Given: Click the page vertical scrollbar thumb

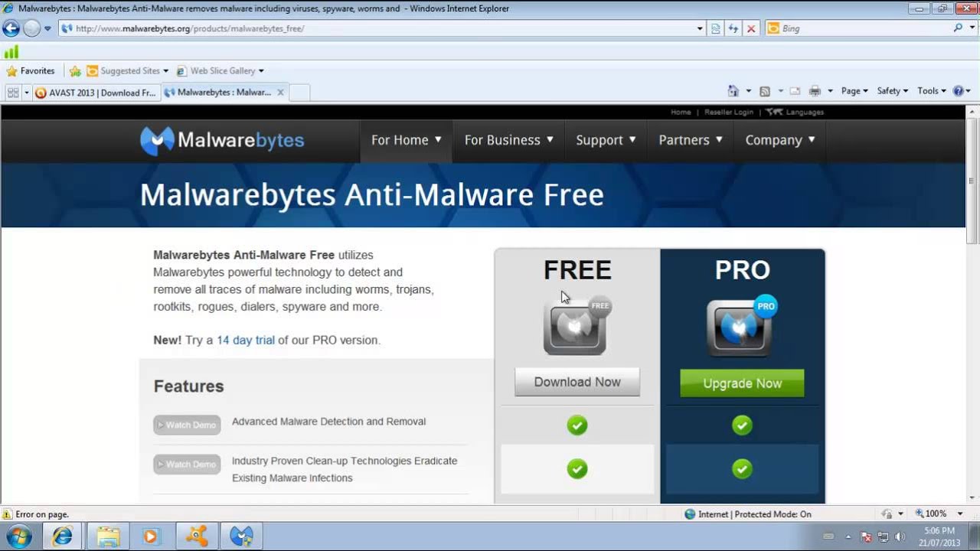Looking at the screenshot, I should pos(972,181).
